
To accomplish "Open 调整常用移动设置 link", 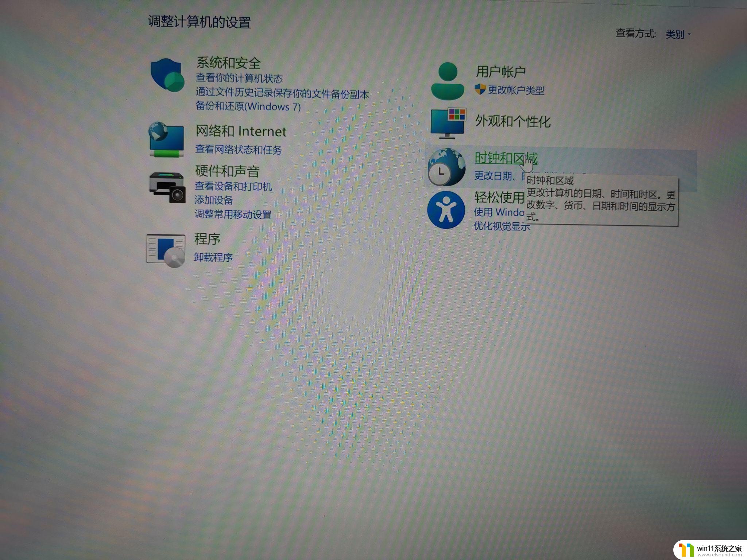I will tap(233, 214).
